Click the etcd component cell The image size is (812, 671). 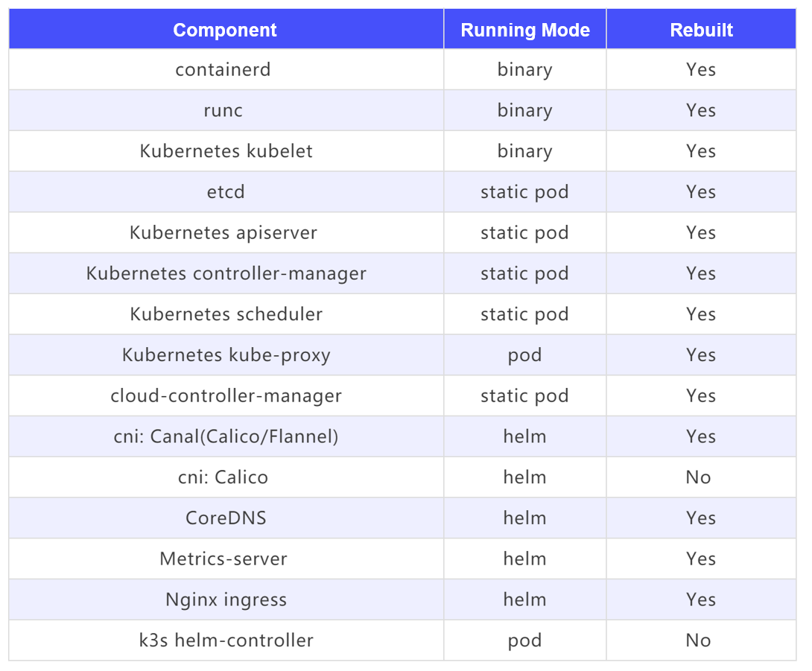[226, 192]
